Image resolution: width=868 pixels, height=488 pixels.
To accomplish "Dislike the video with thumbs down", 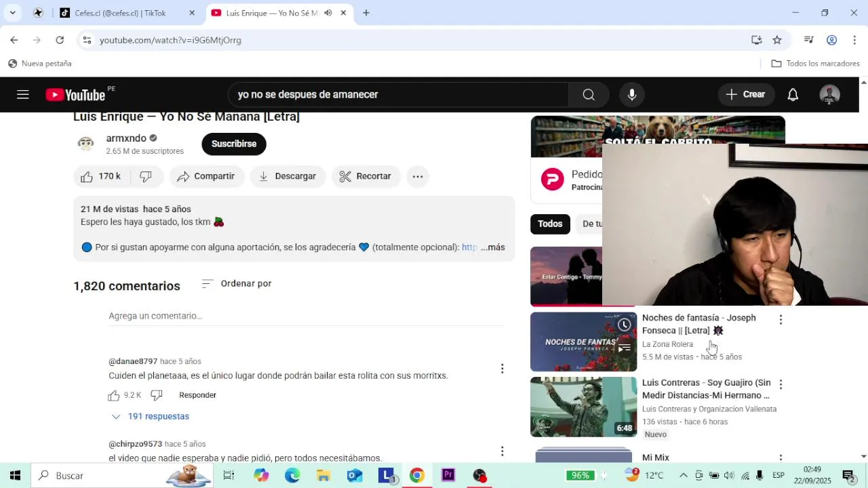I will 146,176.
